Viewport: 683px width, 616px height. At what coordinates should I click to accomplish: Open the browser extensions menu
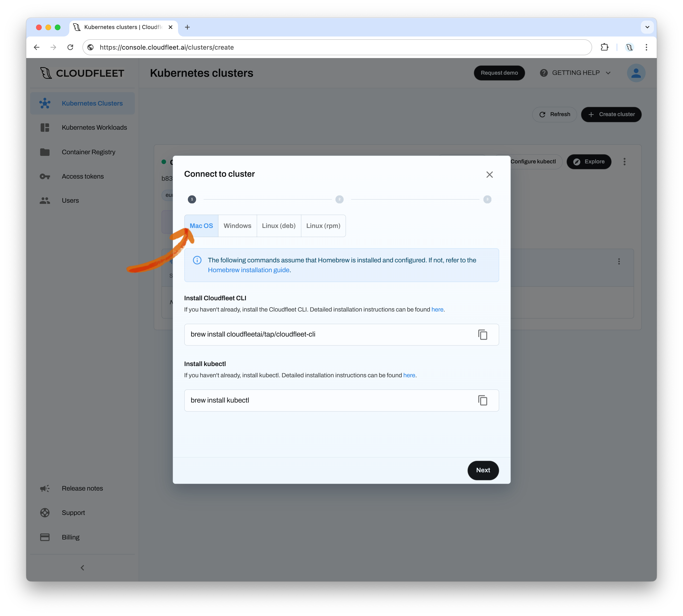(x=604, y=47)
